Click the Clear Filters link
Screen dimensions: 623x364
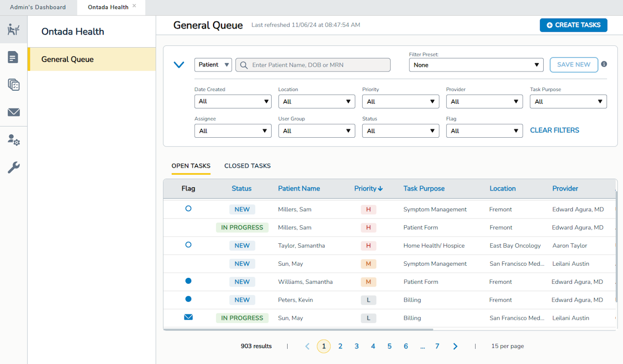(554, 130)
